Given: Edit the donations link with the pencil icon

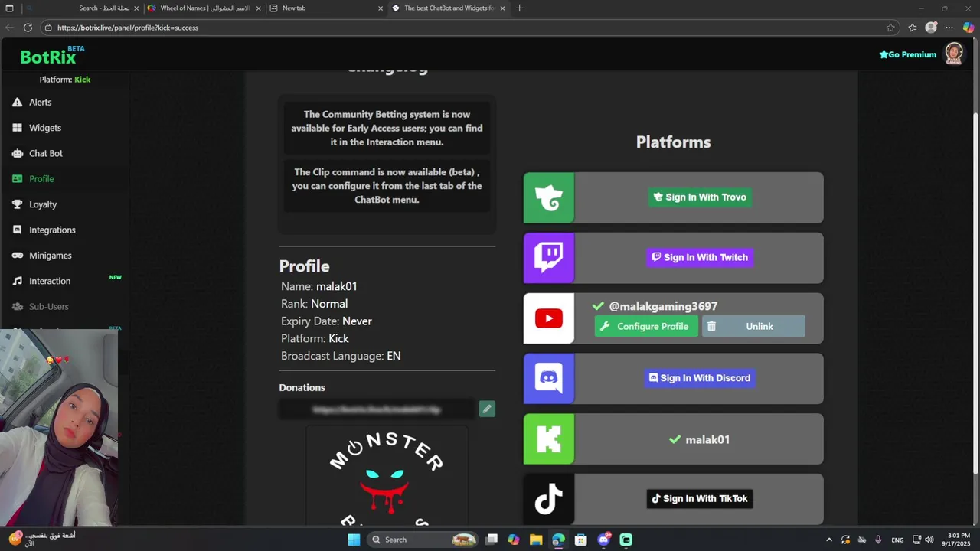Looking at the screenshot, I should (x=487, y=409).
